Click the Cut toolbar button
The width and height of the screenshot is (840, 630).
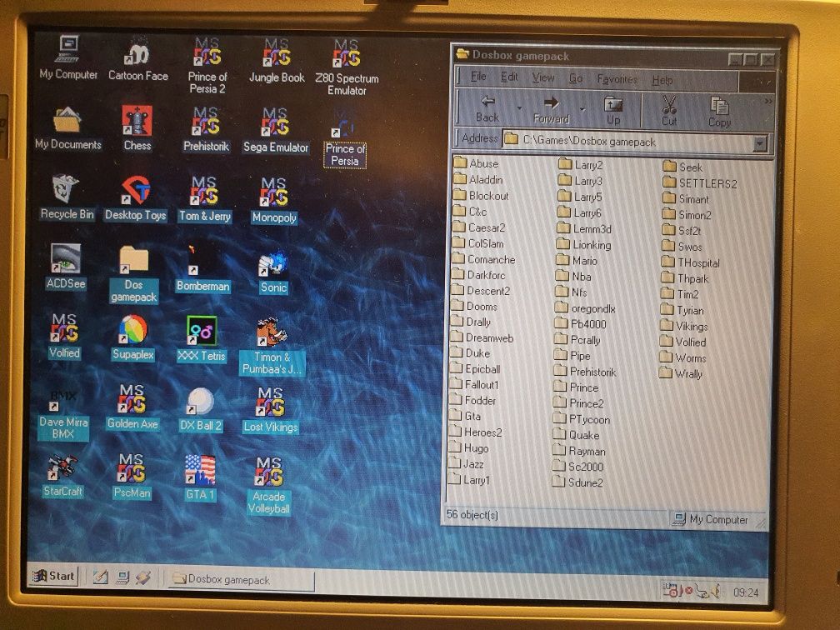click(668, 112)
